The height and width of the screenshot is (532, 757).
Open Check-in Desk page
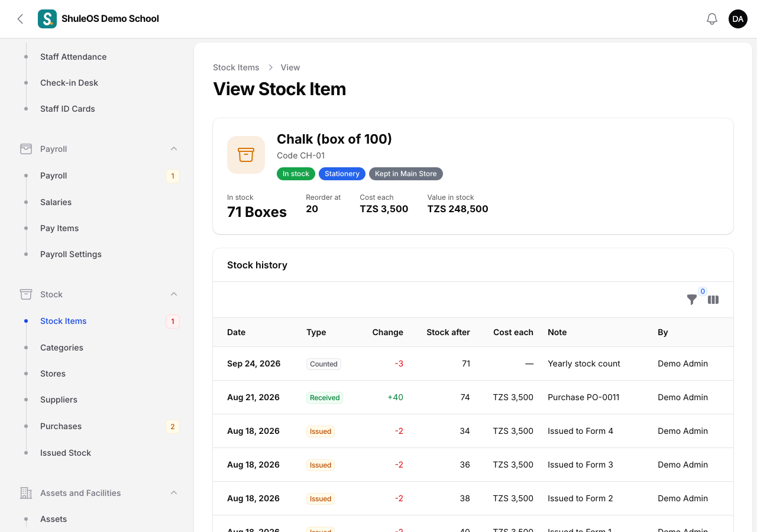(69, 83)
